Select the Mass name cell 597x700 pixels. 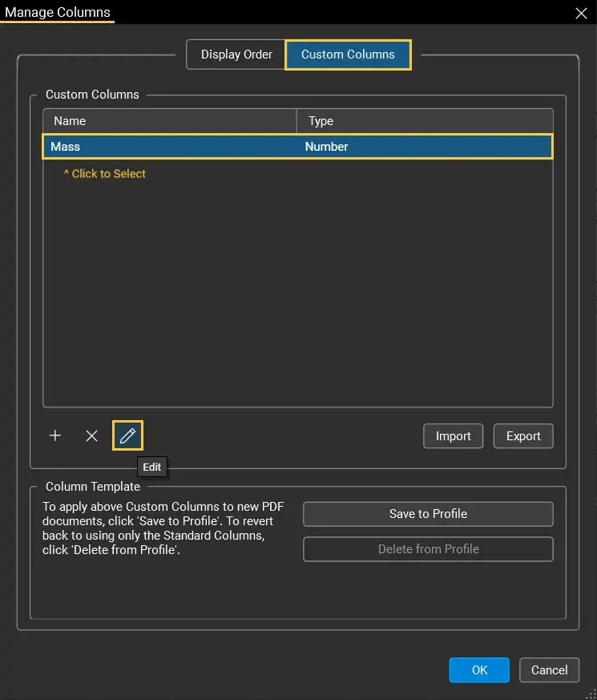point(171,147)
